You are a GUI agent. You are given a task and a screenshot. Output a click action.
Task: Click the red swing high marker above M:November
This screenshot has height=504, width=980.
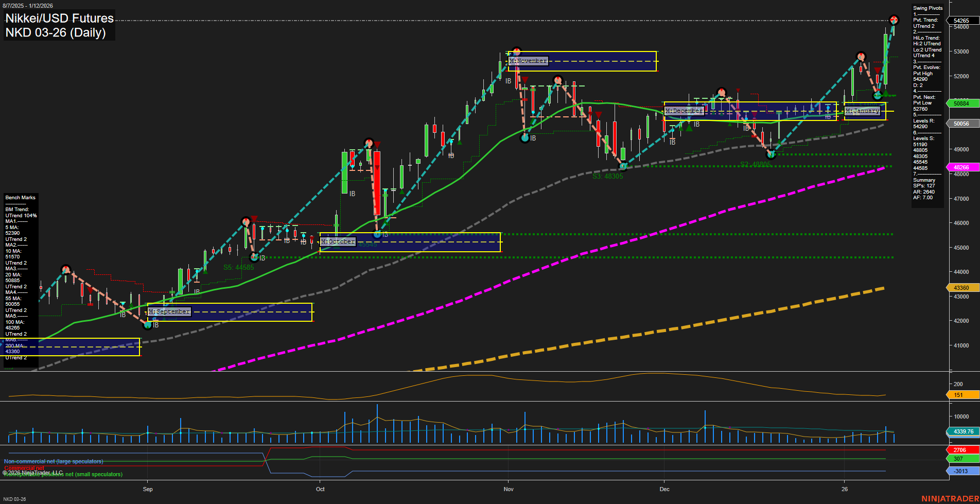(516, 51)
